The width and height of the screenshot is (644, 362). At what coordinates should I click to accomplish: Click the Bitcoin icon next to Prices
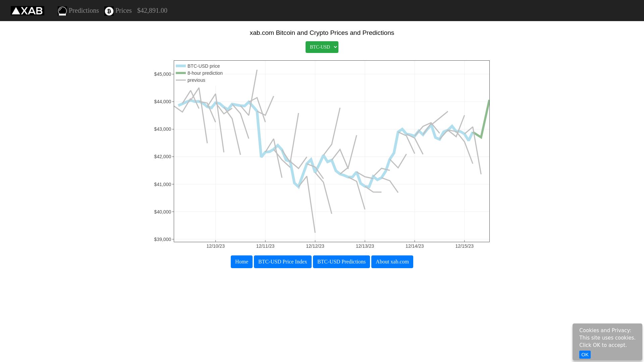[x=108, y=11]
